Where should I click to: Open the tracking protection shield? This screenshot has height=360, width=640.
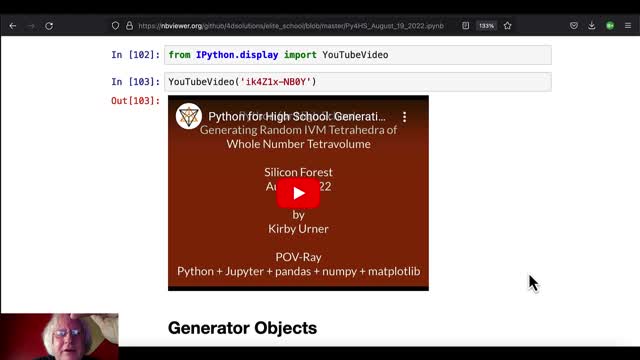click(116, 26)
